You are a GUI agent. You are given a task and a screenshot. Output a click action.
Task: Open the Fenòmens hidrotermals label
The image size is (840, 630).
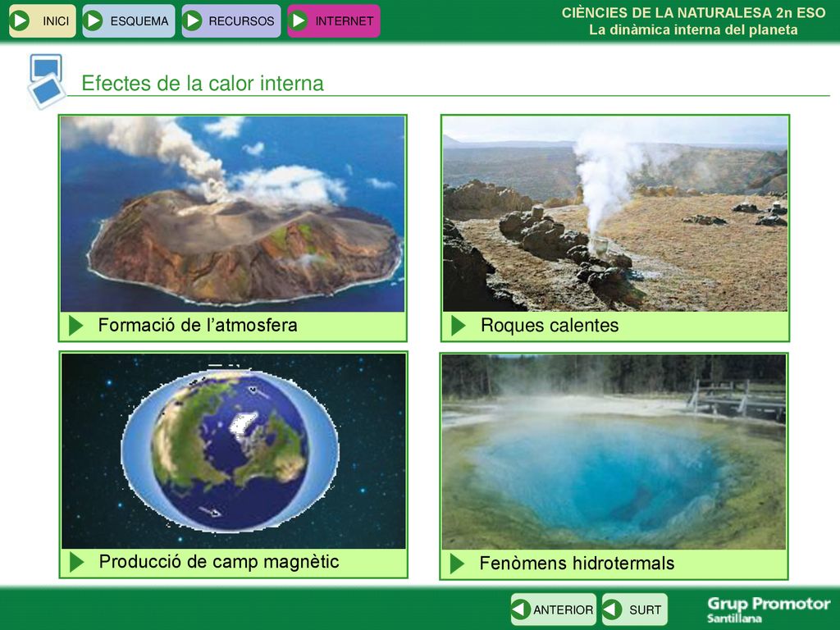[577, 563]
